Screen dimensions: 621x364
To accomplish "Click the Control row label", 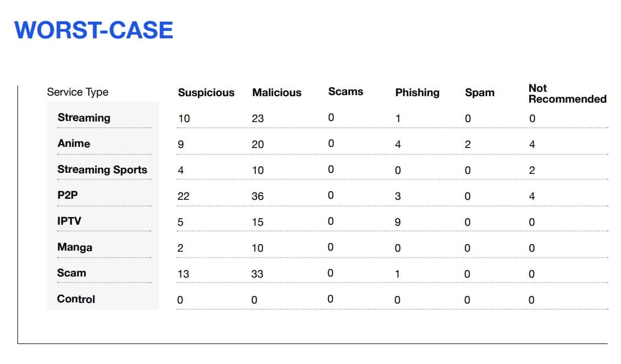I will pos(76,299).
